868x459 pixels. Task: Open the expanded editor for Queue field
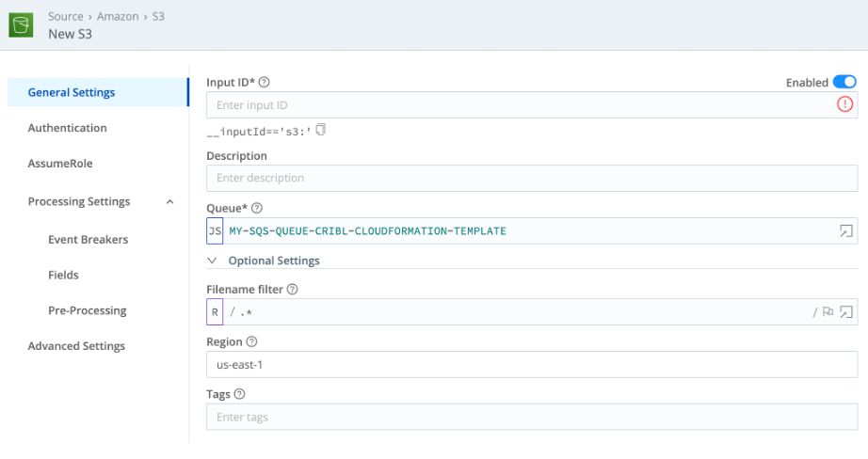(x=845, y=231)
